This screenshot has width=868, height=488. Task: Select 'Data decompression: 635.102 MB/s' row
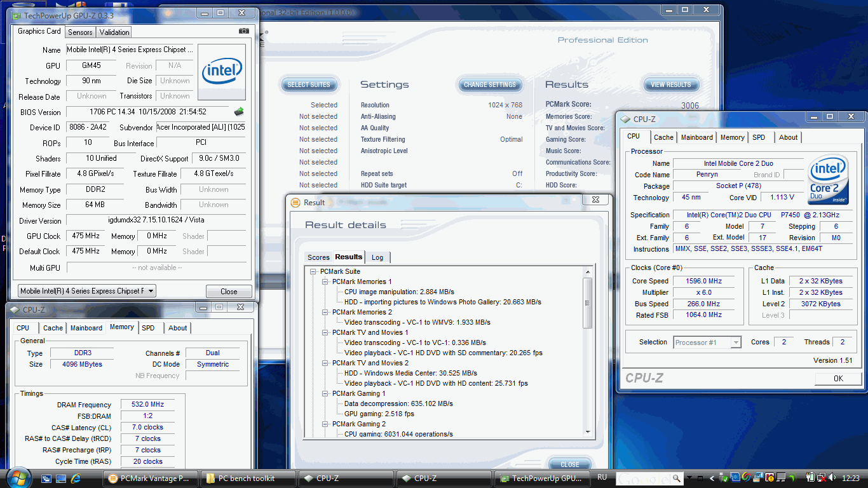coord(398,403)
